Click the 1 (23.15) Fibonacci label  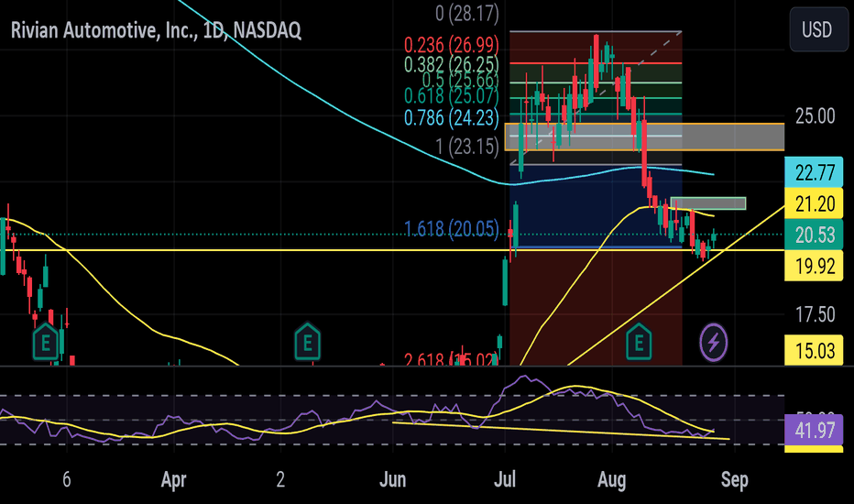click(x=466, y=146)
